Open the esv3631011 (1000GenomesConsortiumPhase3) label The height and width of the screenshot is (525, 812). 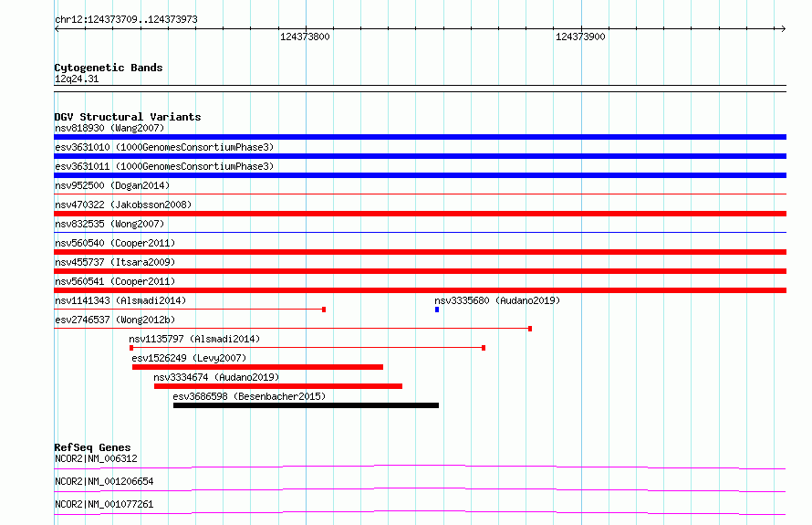pos(164,166)
